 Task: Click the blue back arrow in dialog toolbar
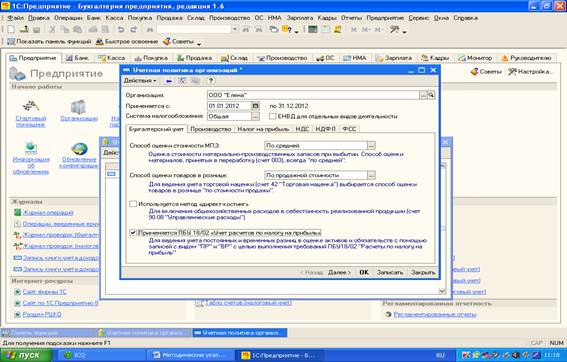click(x=169, y=81)
